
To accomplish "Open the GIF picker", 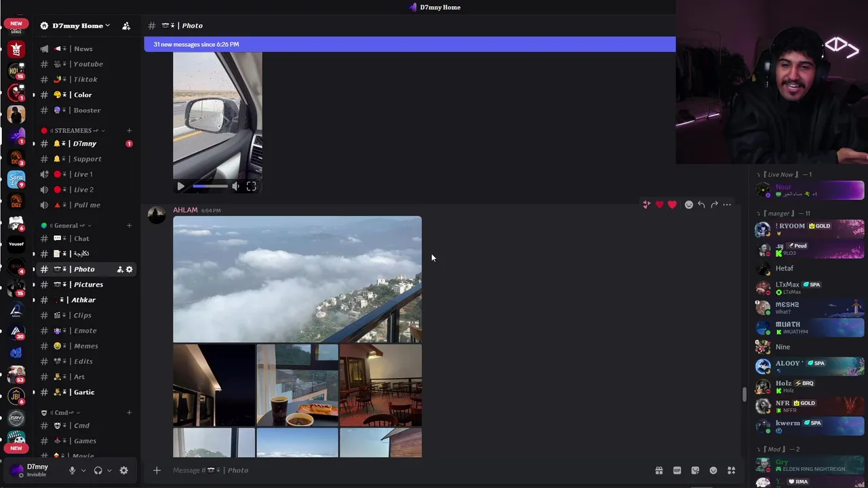I will tap(677, 470).
